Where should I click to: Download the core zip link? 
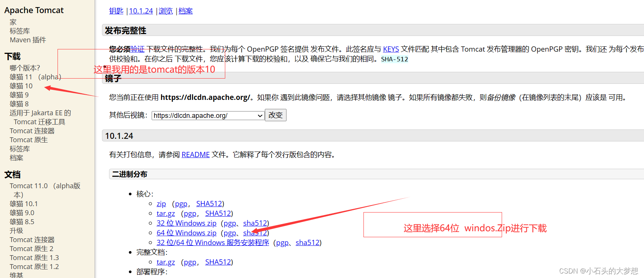161,204
